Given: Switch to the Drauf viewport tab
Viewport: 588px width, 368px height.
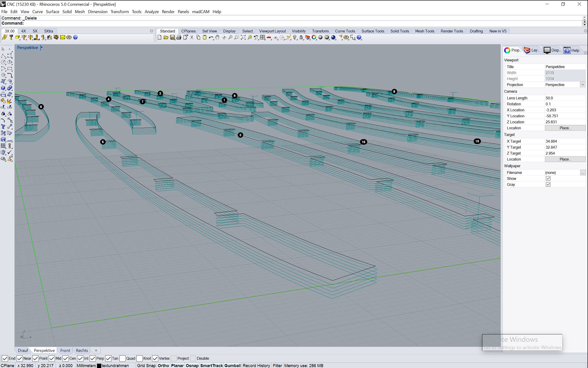Looking at the screenshot, I should pyautogui.click(x=23, y=350).
